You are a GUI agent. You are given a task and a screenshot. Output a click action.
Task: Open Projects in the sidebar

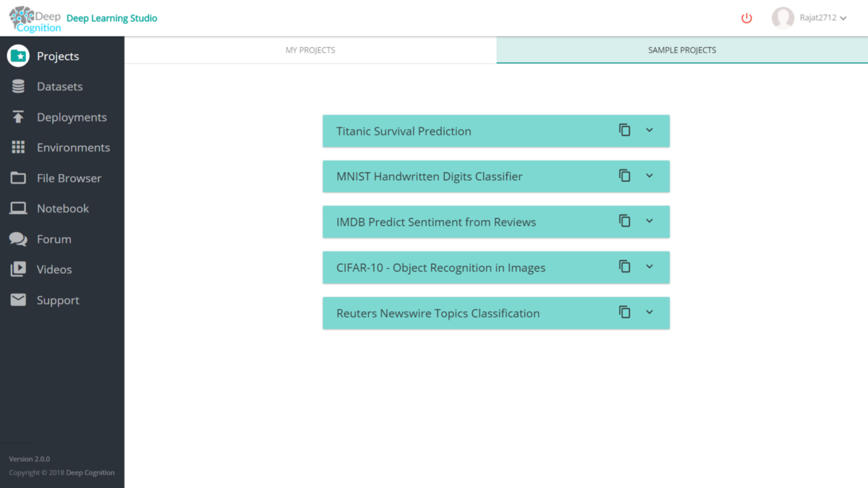click(62, 56)
